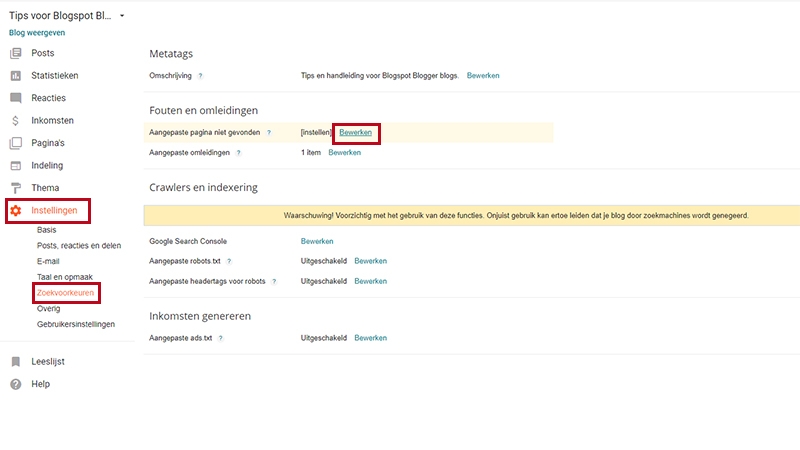800x450 pixels.
Task: Click help icon beside Aangepaste ads.txt
Action: [220, 338]
